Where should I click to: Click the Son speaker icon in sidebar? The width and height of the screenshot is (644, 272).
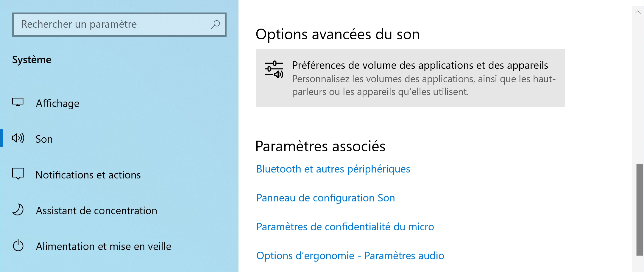[18, 138]
